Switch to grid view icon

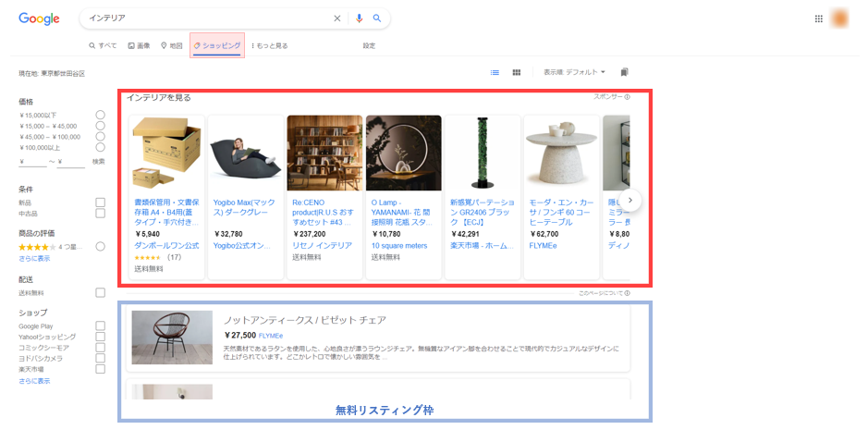(517, 72)
